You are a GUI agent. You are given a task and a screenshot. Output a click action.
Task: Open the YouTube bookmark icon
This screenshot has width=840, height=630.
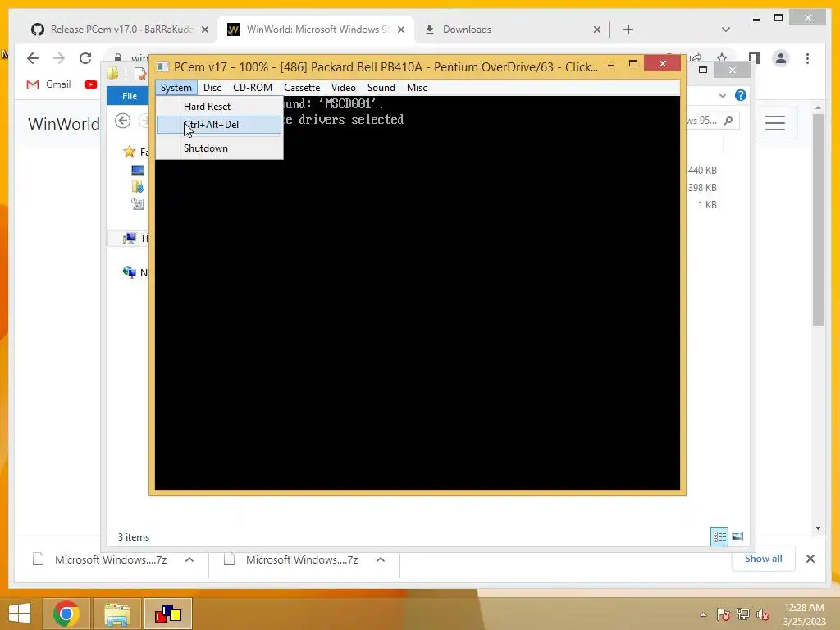tap(90, 84)
